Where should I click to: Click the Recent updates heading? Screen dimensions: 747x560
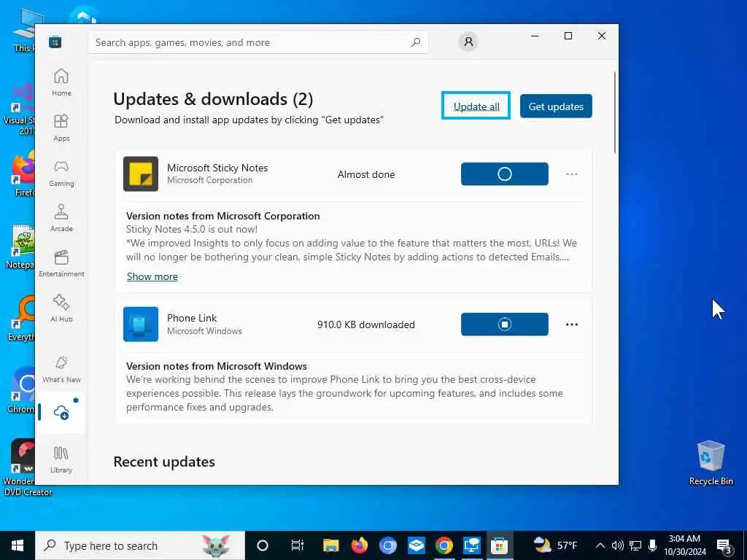click(164, 462)
